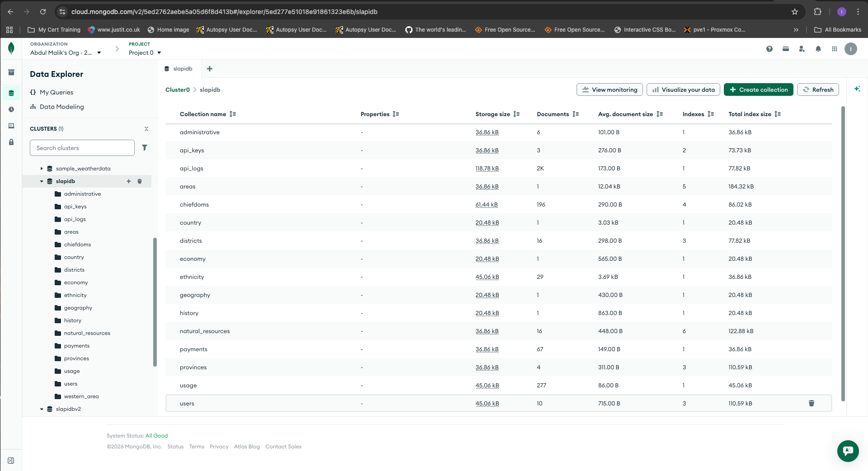The image size is (868, 471).
Task: Click the monitor icon in left rail
Action: (x=11, y=126)
